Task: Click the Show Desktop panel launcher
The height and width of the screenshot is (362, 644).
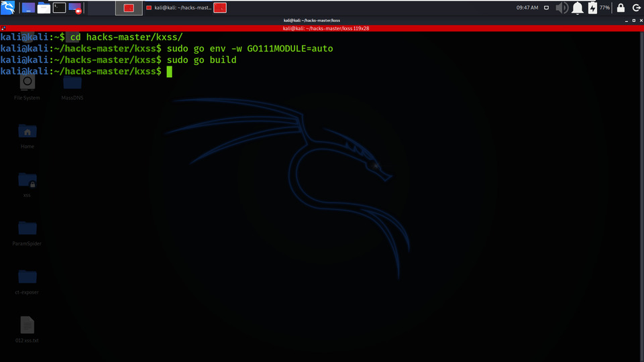Action: click(28, 8)
